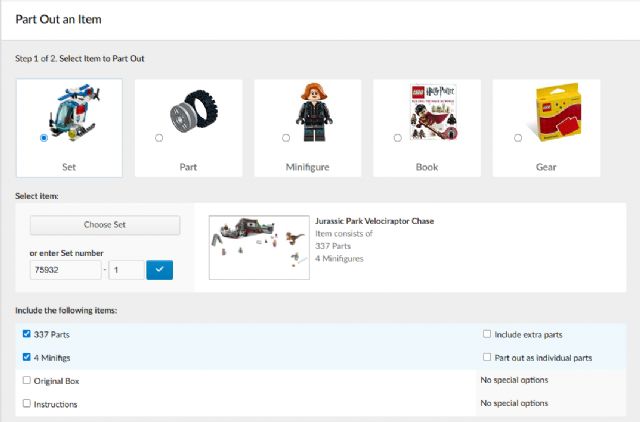Screen dimensions: 640x422
Task: Select the Minifigure radio button
Action: tap(286, 138)
